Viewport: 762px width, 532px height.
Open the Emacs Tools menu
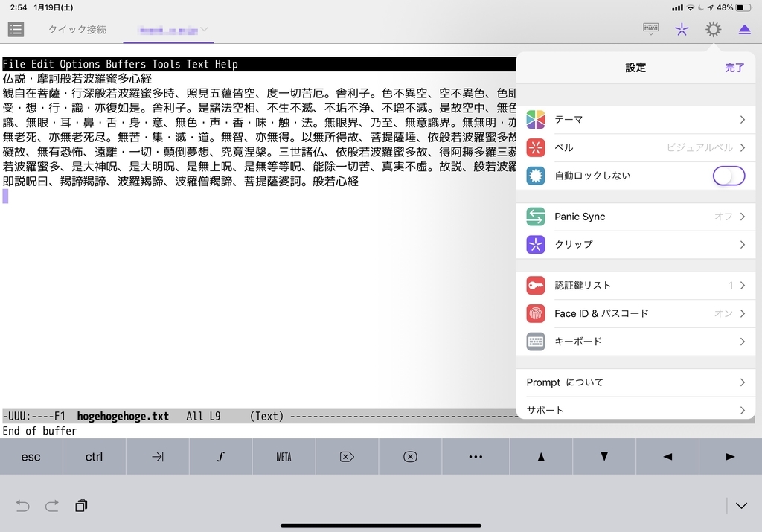coord(166,64)
